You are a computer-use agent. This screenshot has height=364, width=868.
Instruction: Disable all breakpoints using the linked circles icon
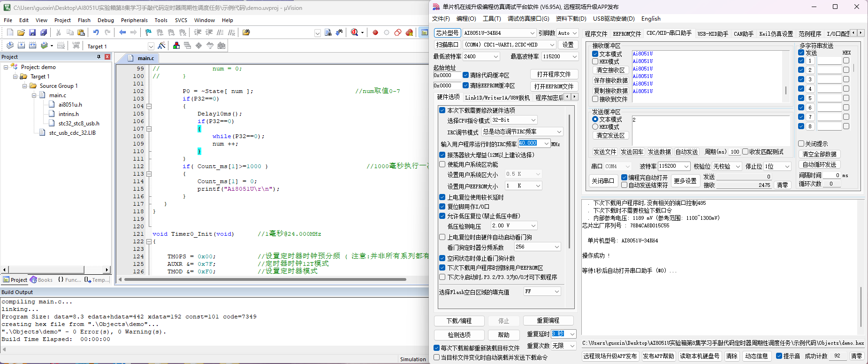pyautogui.click(x=398, y=32)
